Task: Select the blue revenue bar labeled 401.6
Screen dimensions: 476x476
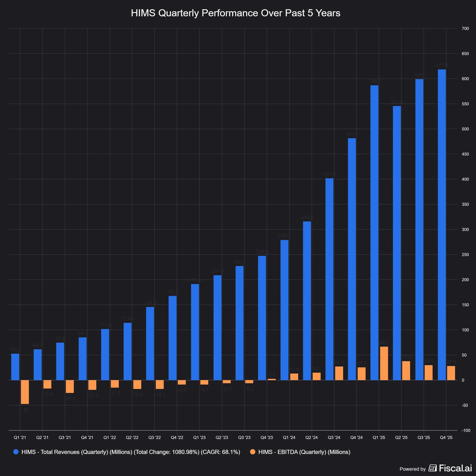Action: [x=329, y=279]
